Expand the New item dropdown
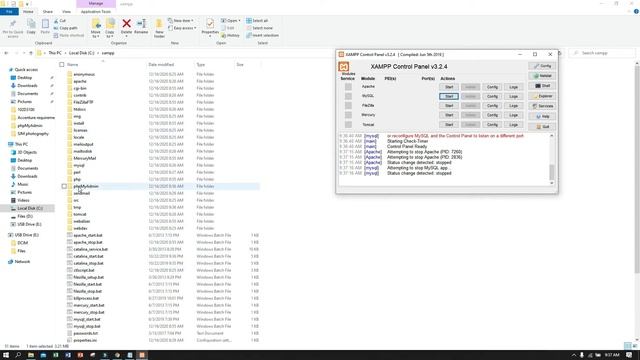The height and width of the screenshot is (360, 640). click(x=181, y=20)
